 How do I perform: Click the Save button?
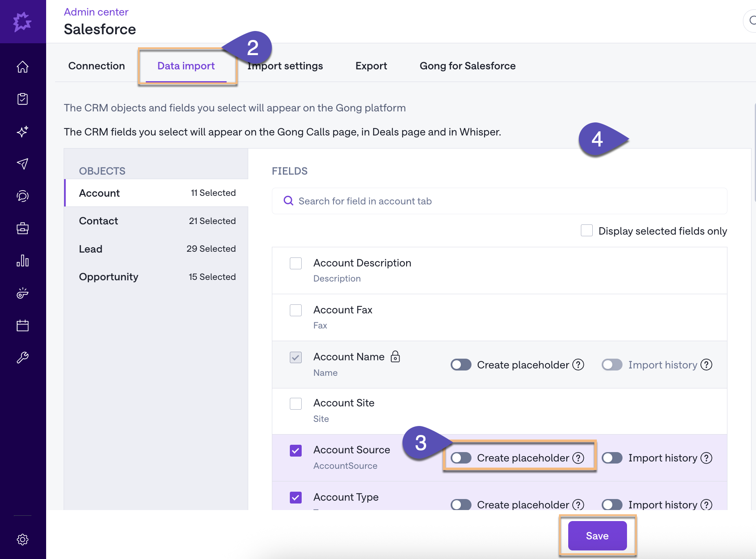tap(597, 536)
